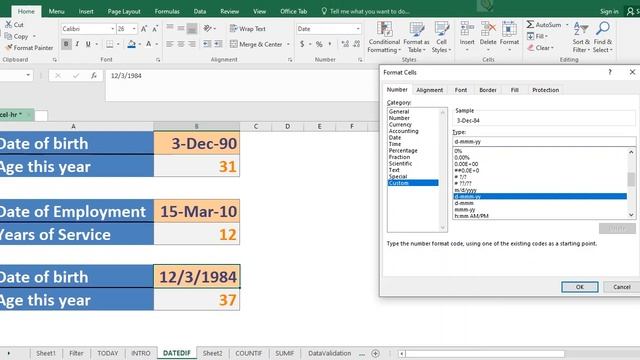Toggle Italic formatting
The image size is (640, 360).
77,44
